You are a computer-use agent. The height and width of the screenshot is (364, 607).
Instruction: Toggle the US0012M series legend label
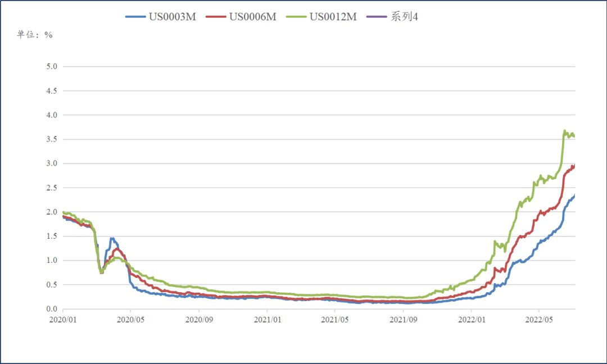(x=333, y=17)
